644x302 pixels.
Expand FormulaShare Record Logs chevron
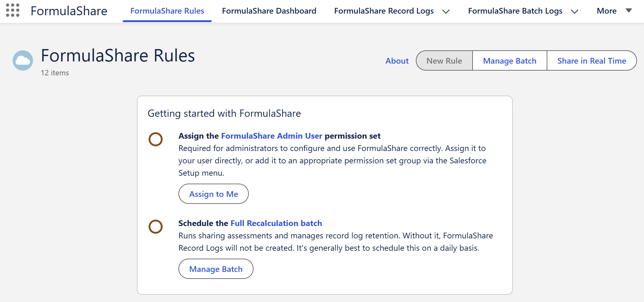click(446, 11)
